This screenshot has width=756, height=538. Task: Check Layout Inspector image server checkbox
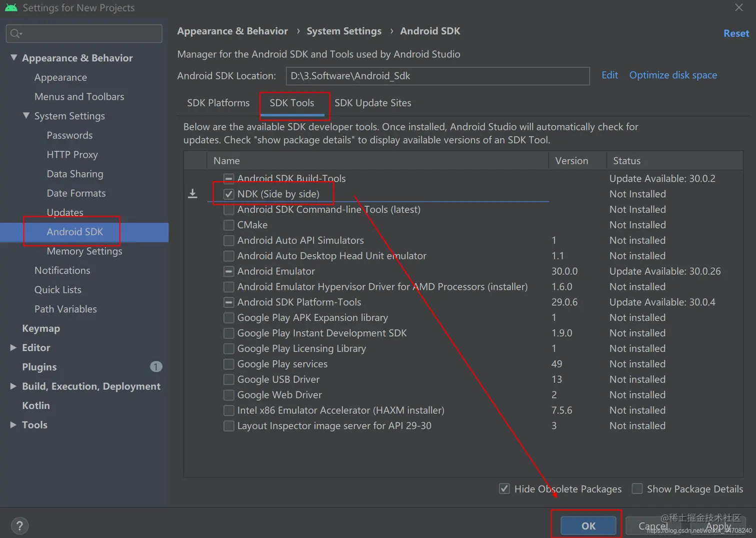point(228,426)
